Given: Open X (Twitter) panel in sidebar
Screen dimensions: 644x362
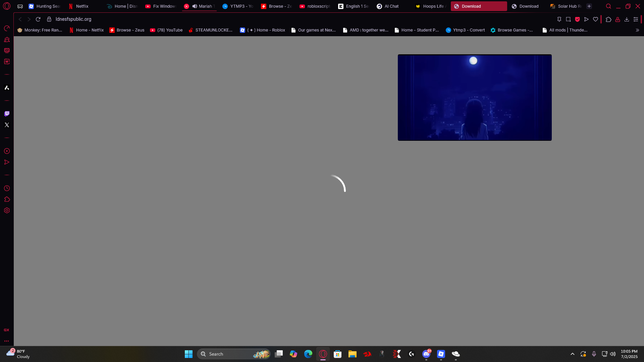Looking at the screenshot, I should [x=7, y=125].
